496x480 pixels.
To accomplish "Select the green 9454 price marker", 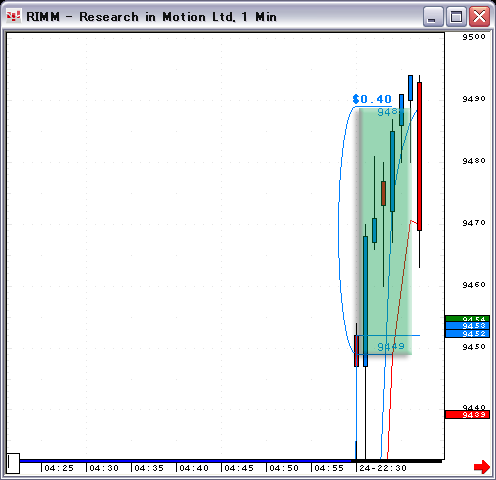I will coord(467,319).
